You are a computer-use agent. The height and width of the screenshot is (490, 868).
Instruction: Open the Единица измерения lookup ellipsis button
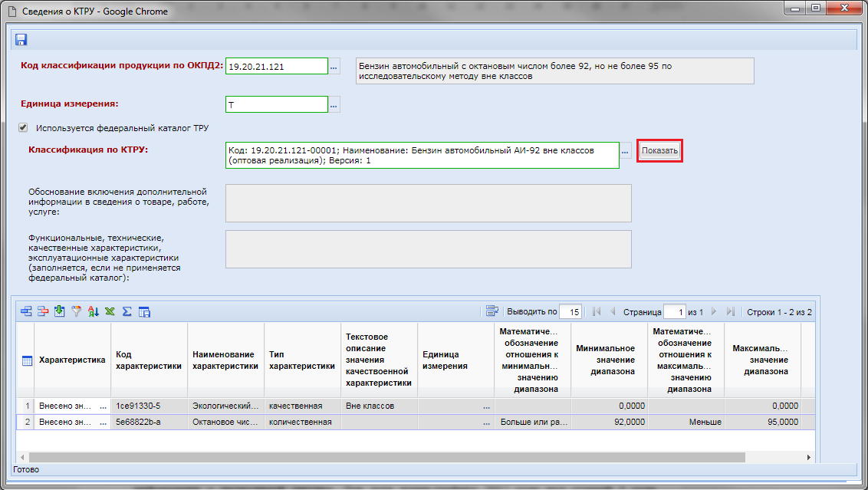tap(334, 104)
